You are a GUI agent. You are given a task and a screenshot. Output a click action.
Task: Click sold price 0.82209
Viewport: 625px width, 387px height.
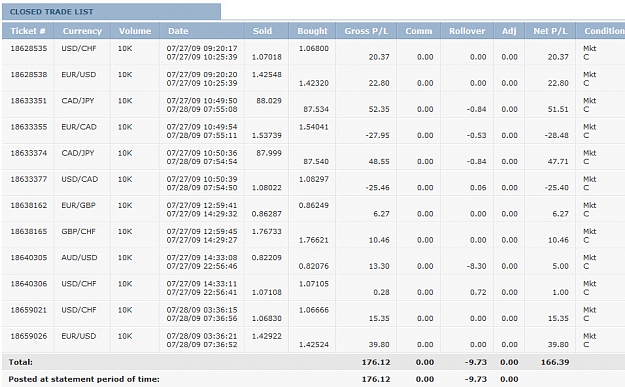coord(267,257)
